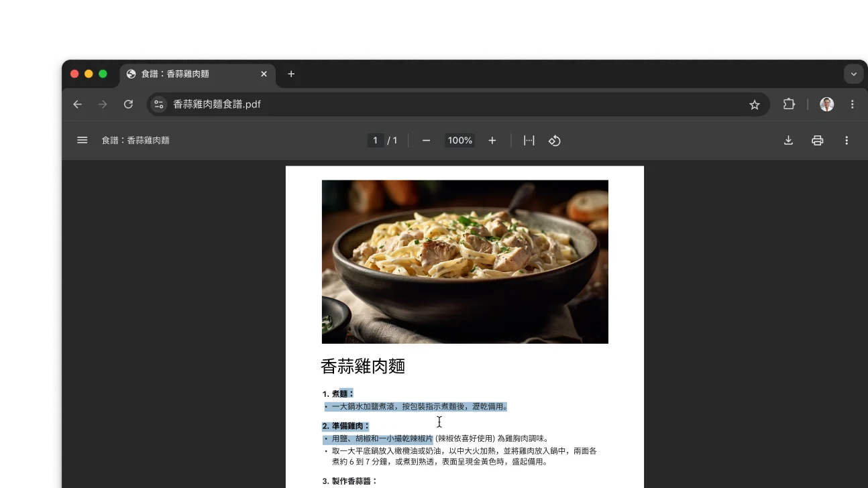868x488 pixels.
Task: Rotate the PDF page counterclockwise
Action: (x=555, y=140)
